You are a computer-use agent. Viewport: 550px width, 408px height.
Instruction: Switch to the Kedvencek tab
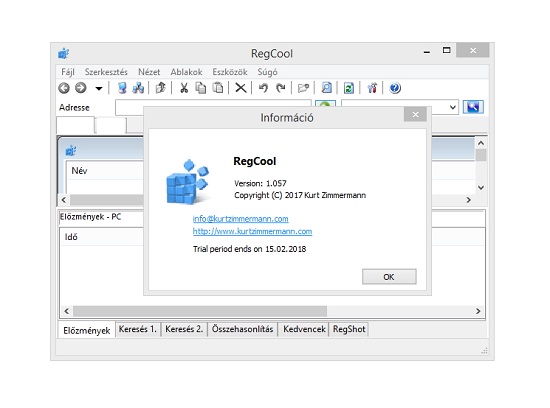click(x=304, y=329)
